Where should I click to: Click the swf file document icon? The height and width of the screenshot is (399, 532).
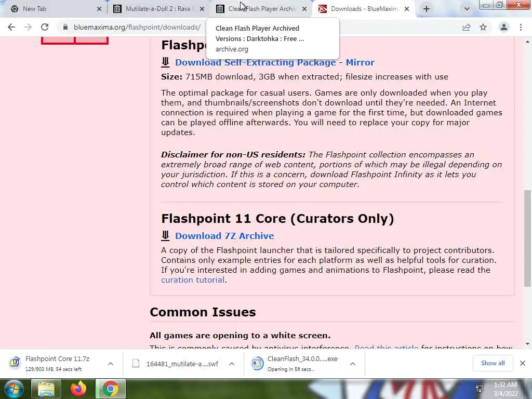point(136,363)
